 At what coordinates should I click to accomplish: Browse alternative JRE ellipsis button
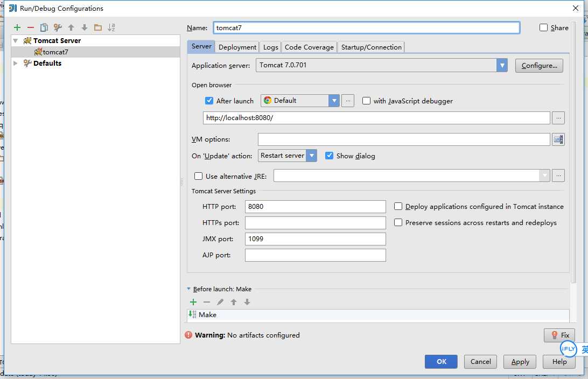click(558, 176)
